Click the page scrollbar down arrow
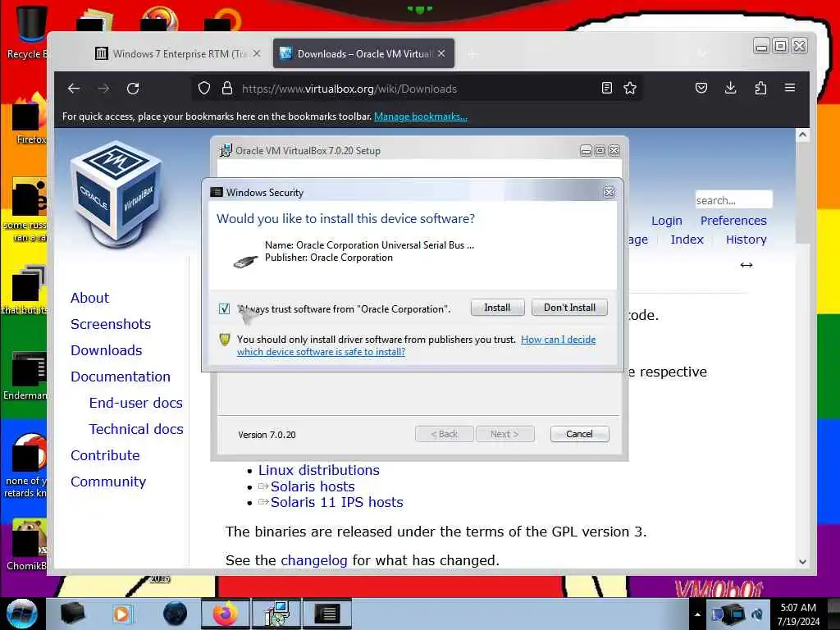The height and width of the screenshot is (630, 840). coord(802,561)
